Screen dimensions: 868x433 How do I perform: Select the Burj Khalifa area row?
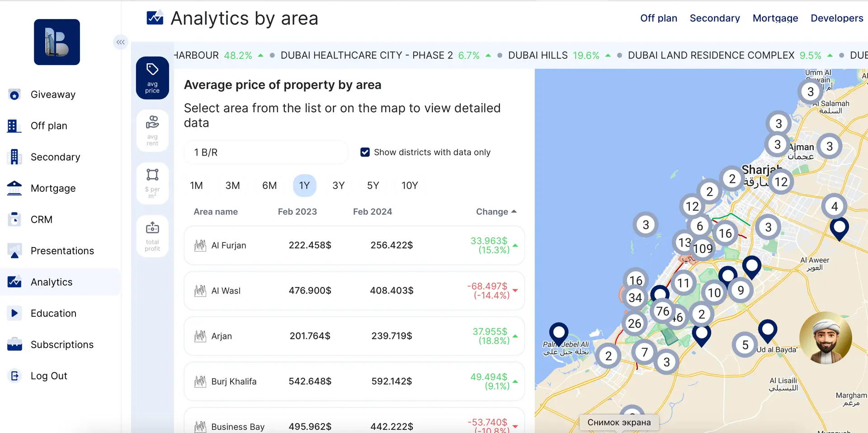354,381
